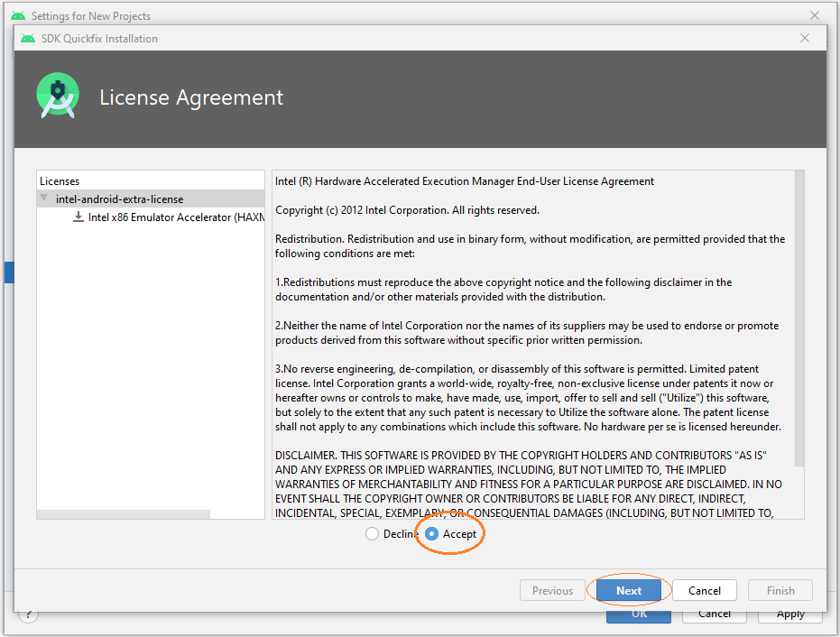Click the Android icon in SDK Quickfix title bar

coord(28,38)
